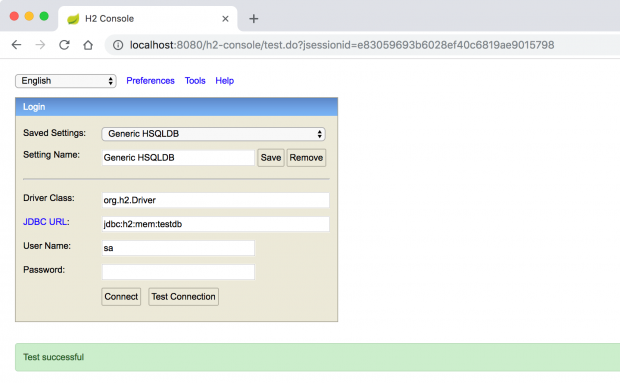Open the browser home page icon
This screenshot has width=620, height=383.
pyautogui.click(x=88, y=45)
